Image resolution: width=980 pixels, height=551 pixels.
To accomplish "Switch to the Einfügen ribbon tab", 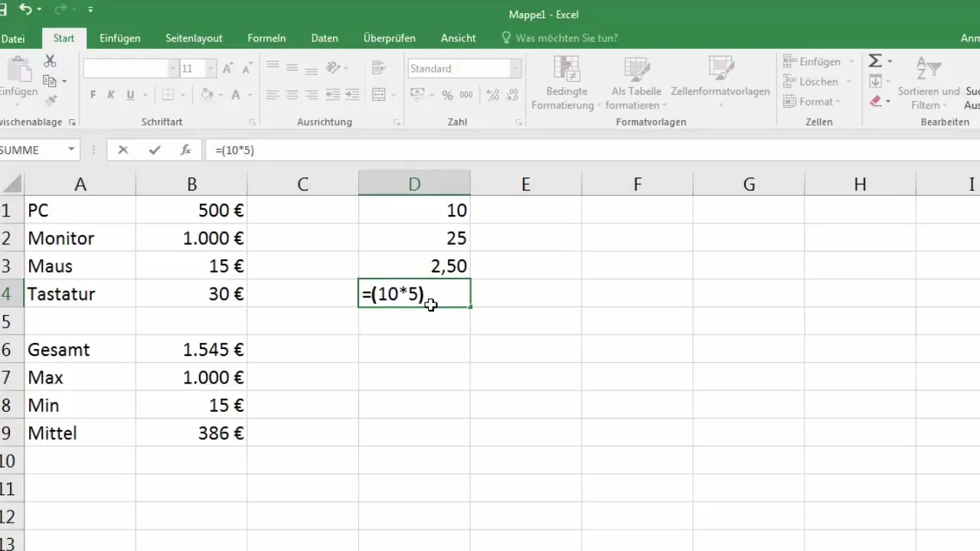I will tap(119, 38).
